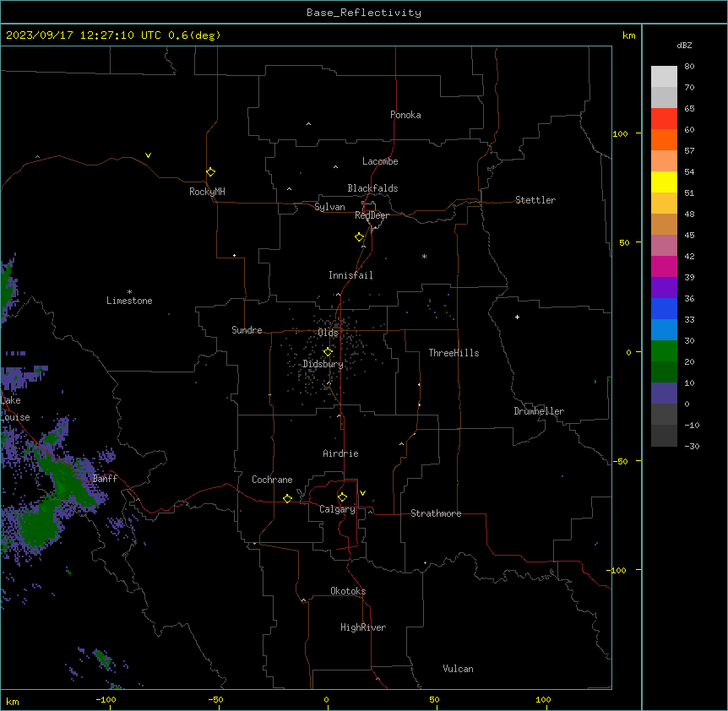728x711 pixels.
Task: Click the yellow station marker below RedDeer
Action: click(360, 237)
